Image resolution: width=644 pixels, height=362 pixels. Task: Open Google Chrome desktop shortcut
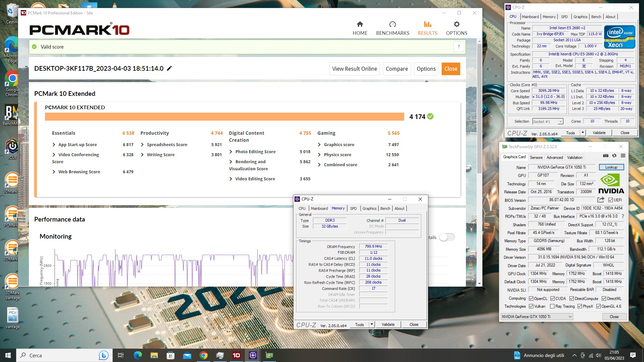click(x=12, y=84)
